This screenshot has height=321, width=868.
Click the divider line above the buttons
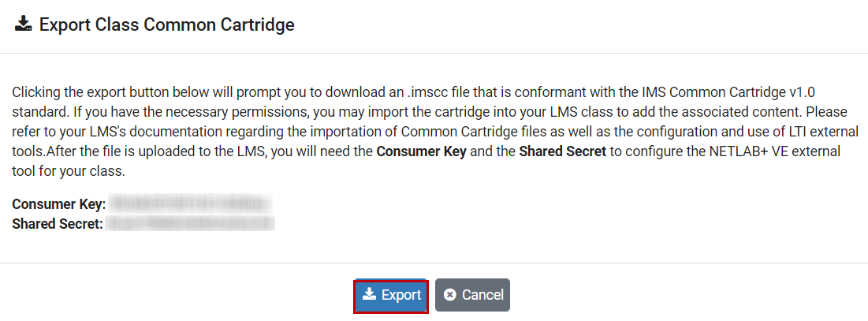point(434,263)
